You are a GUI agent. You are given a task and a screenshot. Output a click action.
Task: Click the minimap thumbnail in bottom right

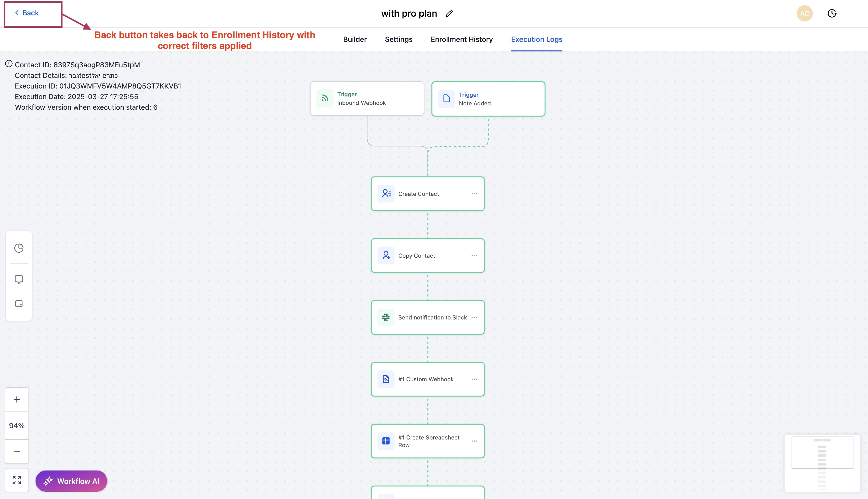click(822, 463)
